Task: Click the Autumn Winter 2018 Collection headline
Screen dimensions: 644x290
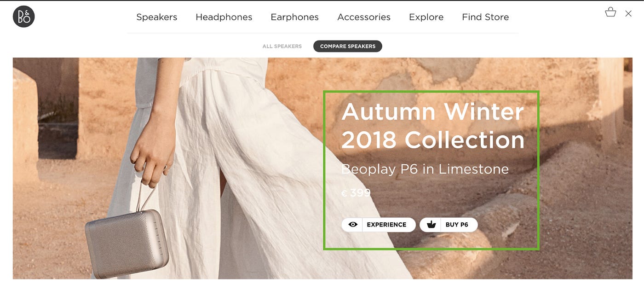Action: pyautogui.click(x=433, y=126)
